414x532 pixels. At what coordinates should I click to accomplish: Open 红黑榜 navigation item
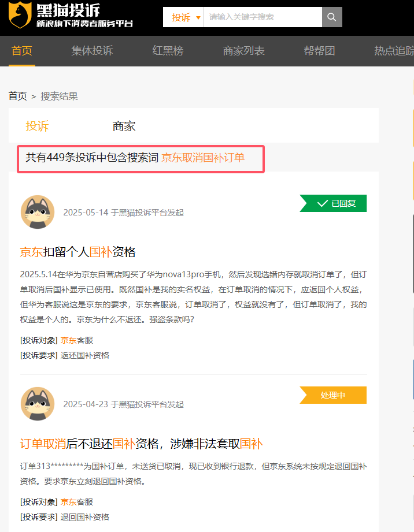[168, 51]
